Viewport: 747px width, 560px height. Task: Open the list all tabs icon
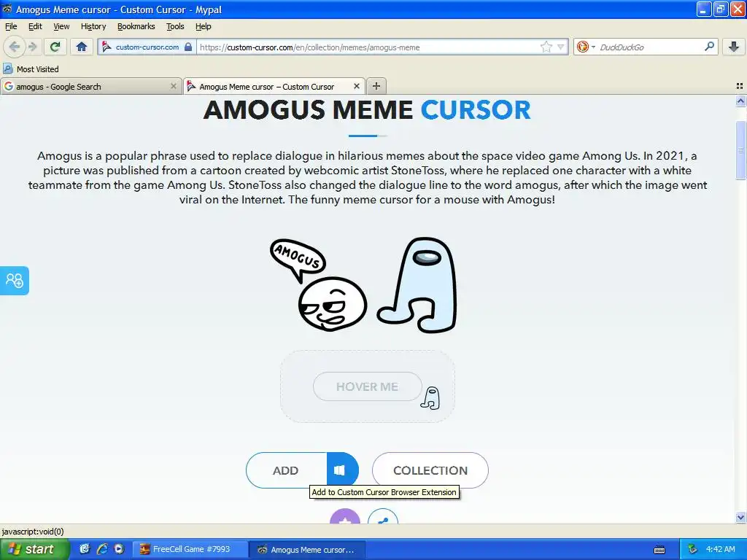coord(740,86)
